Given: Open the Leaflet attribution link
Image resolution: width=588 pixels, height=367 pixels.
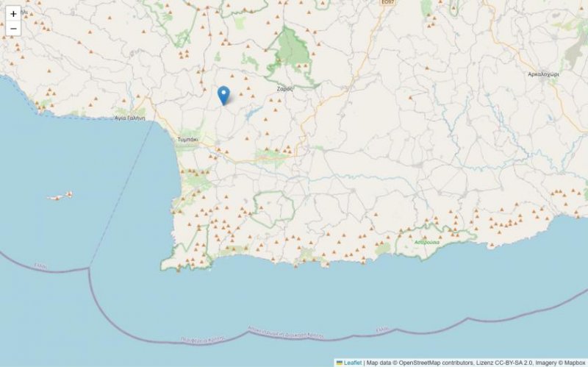Looking at the screenshot, I should [353, 363].
